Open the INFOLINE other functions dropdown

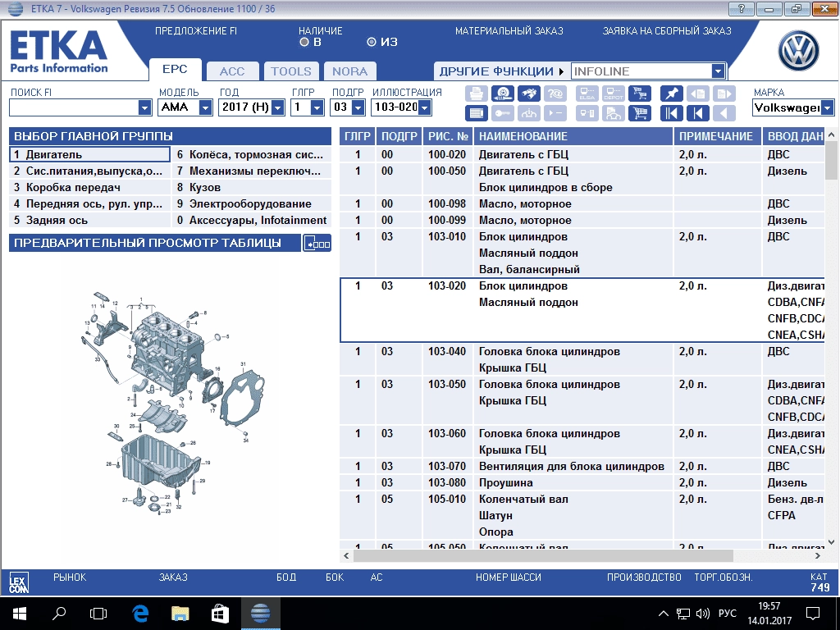click(719, 71)
